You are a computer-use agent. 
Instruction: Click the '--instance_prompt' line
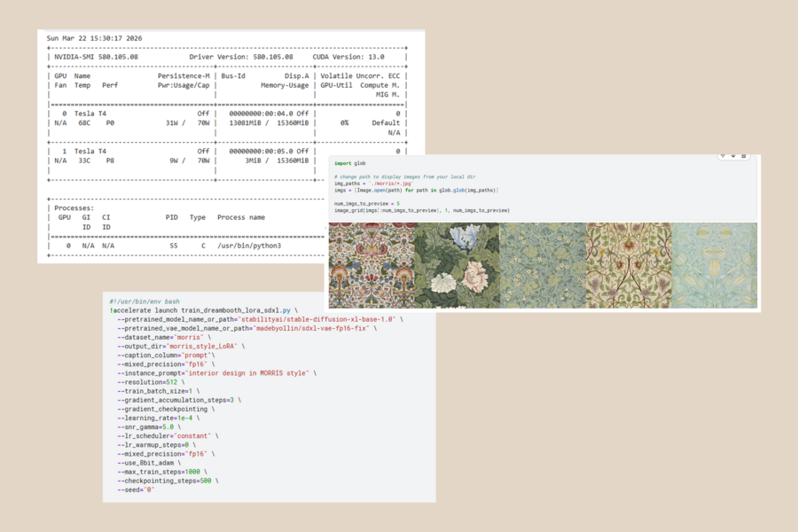[217, 373]
